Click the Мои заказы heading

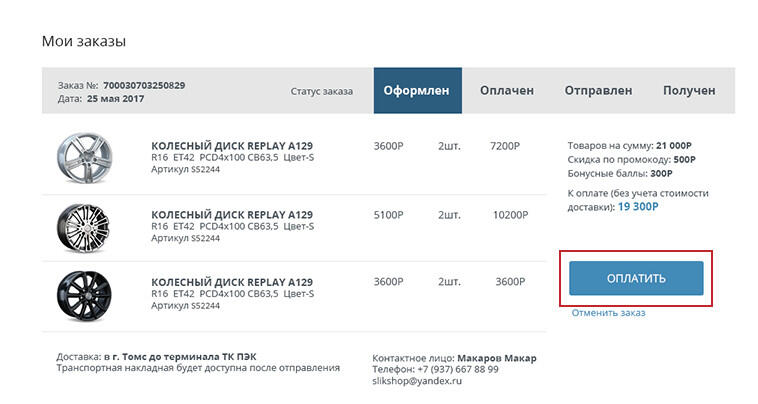tap(83, 42)
